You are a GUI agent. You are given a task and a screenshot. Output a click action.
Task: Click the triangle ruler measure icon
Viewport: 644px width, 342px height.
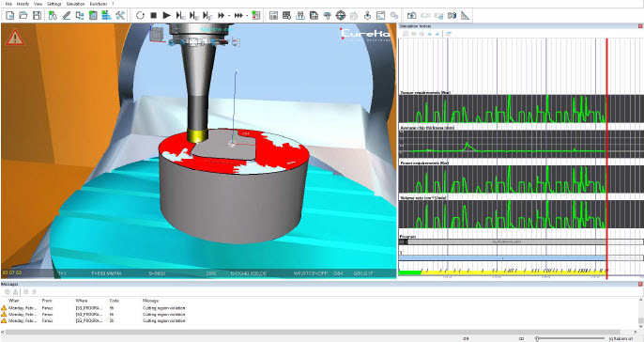point(465,16)
